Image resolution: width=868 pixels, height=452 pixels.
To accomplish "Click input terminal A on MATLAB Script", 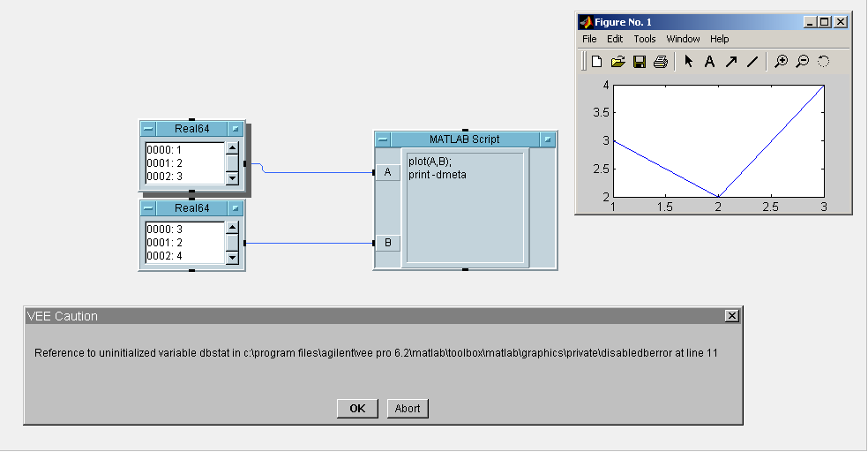I will (x=387, y=173).
